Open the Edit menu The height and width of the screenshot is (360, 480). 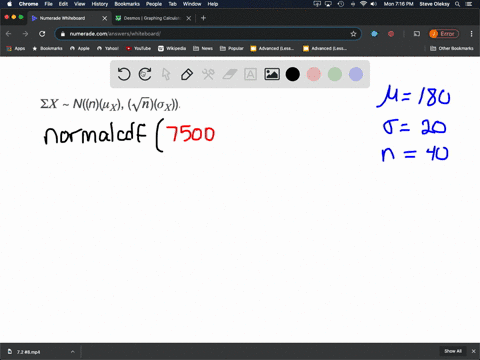(x=63, y=4)
